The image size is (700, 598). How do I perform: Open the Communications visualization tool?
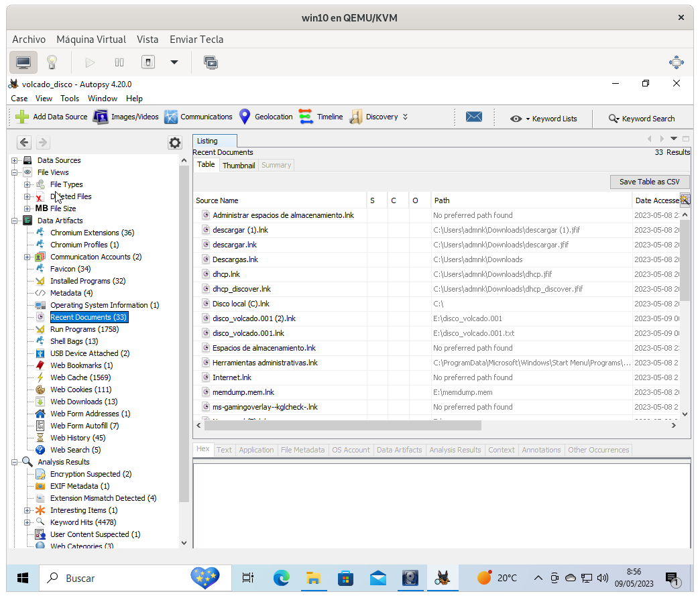click(198, 117)
